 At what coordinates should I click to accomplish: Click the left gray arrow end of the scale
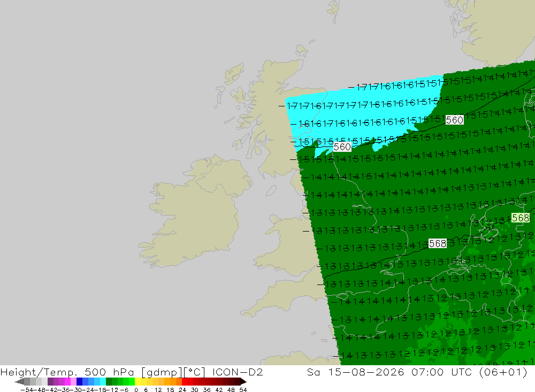point(19,381)
